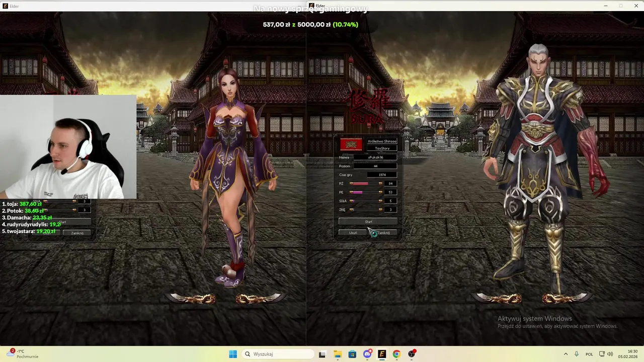
Task: Click the PŻ value box showing 84
Action: click(x=390, y=184)
